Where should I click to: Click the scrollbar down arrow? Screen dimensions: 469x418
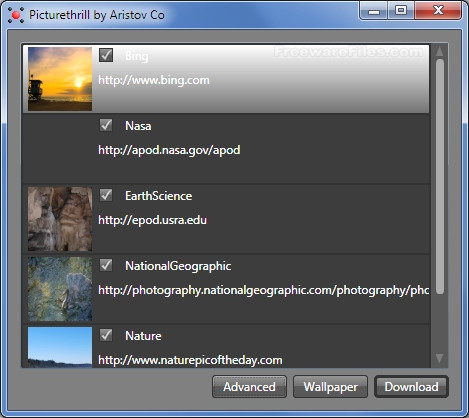(439, 358)
